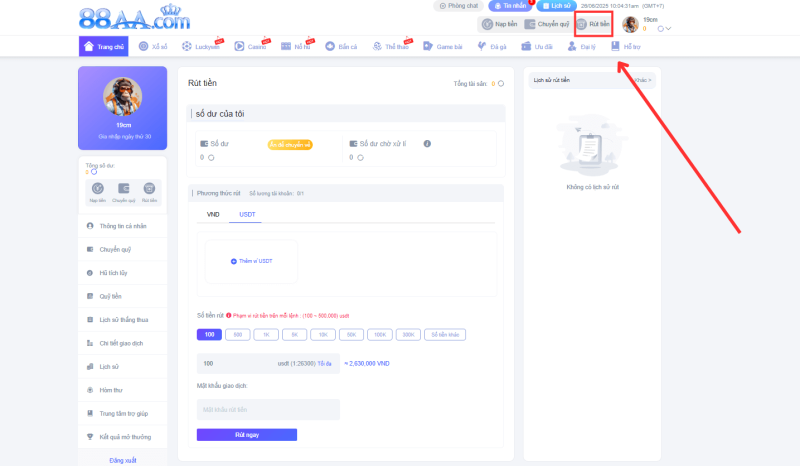
Task: Open Quỹ tiền in sidebar
Action: pyautogui.click(x=122, y=297)
